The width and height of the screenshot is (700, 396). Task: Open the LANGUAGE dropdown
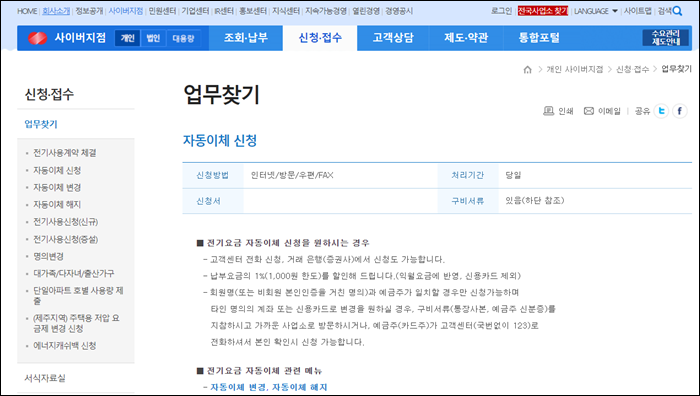pos(596,11)
